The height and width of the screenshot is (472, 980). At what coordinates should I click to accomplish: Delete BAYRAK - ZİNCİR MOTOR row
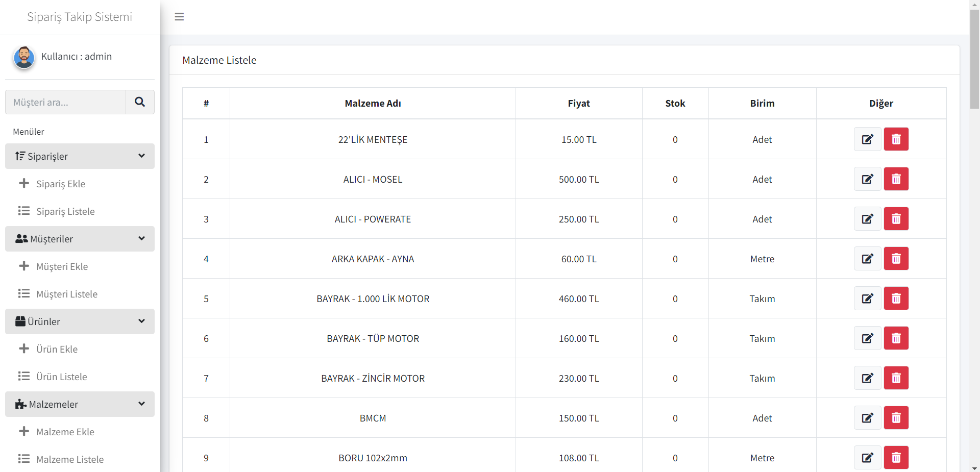pos(896,378)
